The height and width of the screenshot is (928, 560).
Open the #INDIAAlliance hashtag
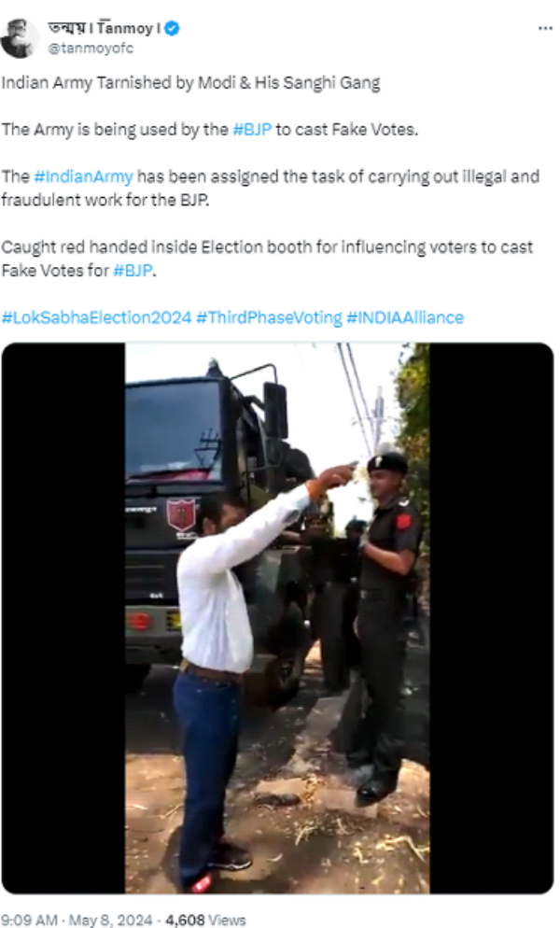tap(405, 317)
